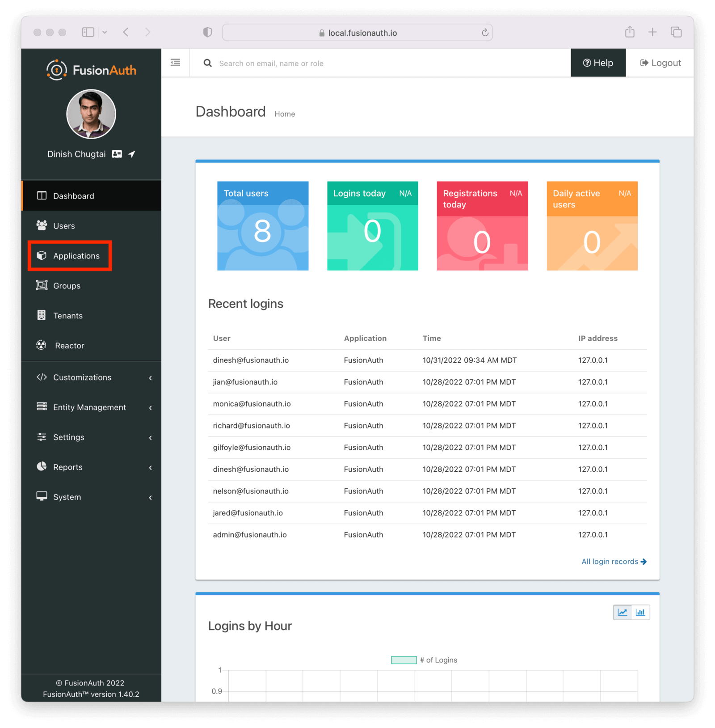Switch Logins by Hour to bar chart

(x=640, y=612)
